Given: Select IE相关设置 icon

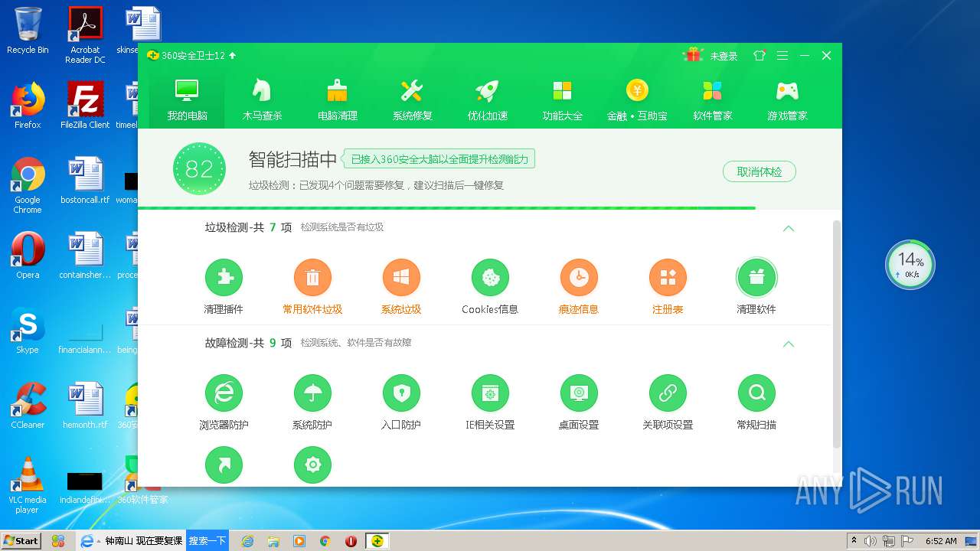Looking at the screenshot, I should pos(490,393).
